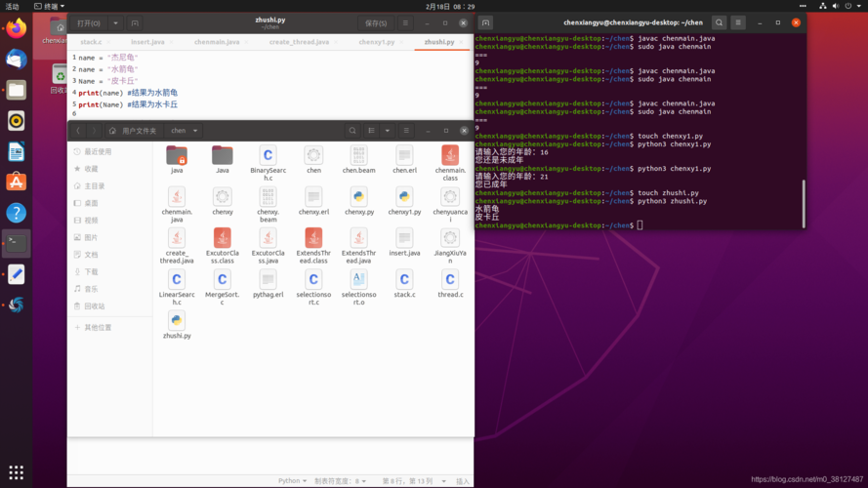Viewport: 868px width, 488px height.
Task: Open Rhythmbox music player in dock
Action: coord(16,121)
